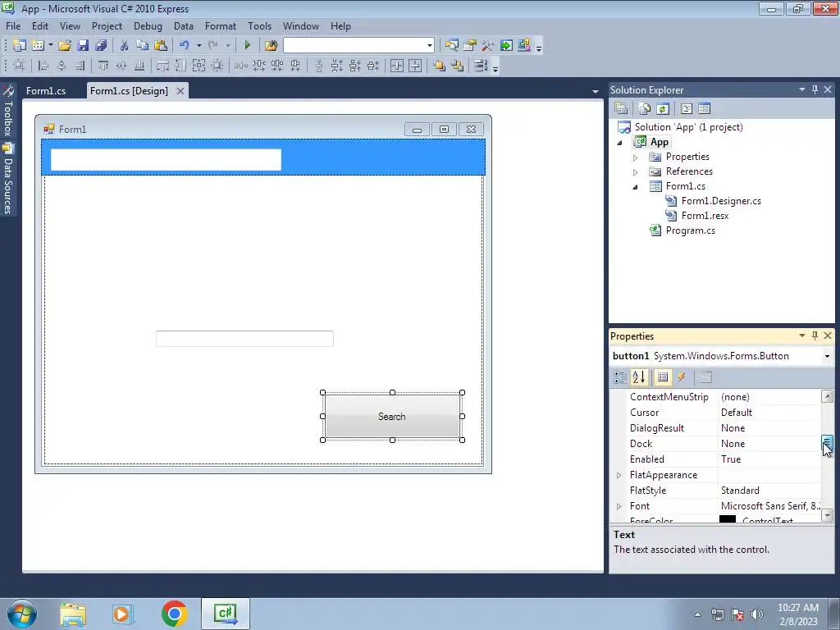Open the Data Sources side tab
The height and width of the screenshot is (630, 840).
click(x=7, y=178)
